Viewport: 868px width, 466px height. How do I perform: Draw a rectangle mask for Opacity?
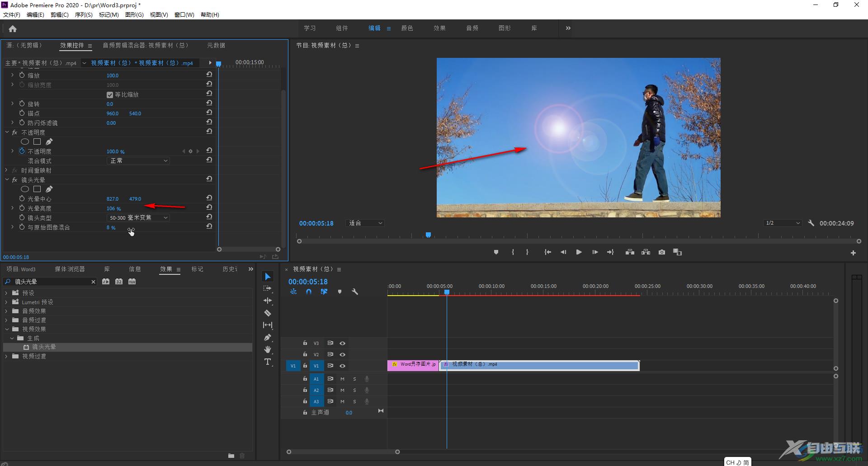[37, 141]
